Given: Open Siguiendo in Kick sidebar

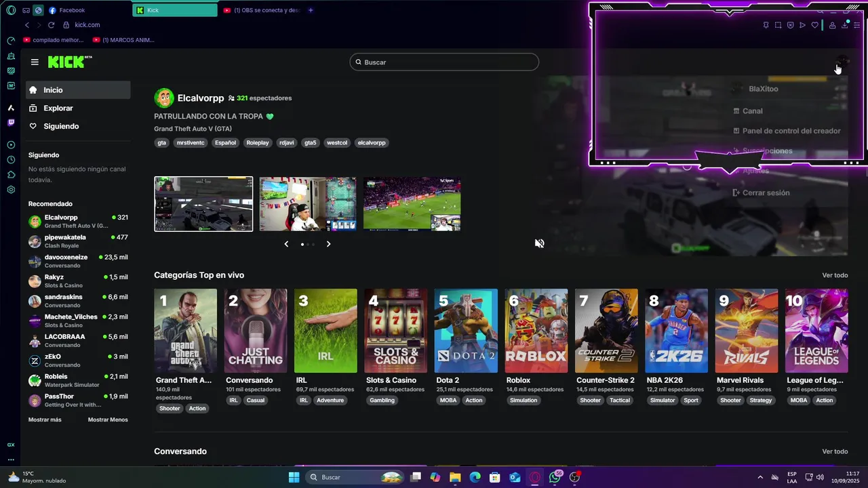Looking at the screenshot, I should [x=78, y=127].
